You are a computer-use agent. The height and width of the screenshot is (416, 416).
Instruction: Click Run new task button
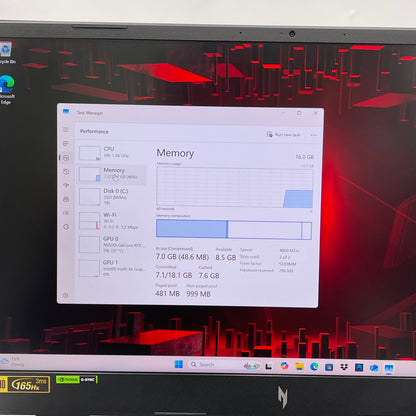[x=284, y=135]
